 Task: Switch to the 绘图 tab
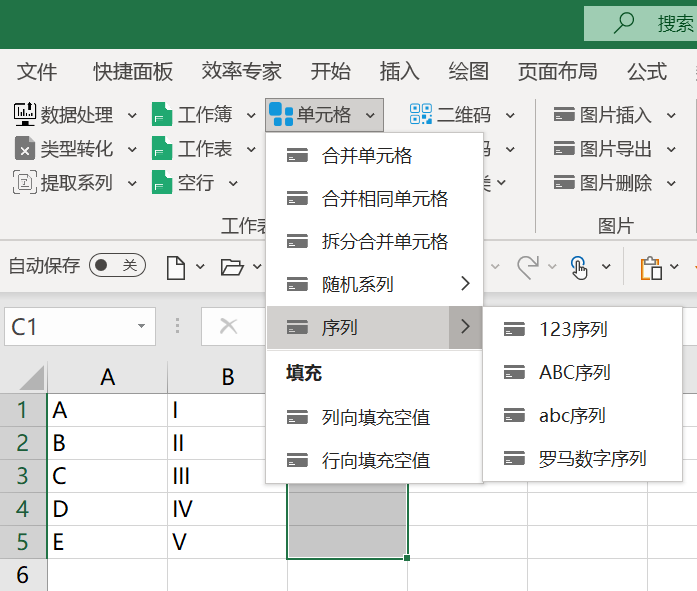tap(469, 72)
